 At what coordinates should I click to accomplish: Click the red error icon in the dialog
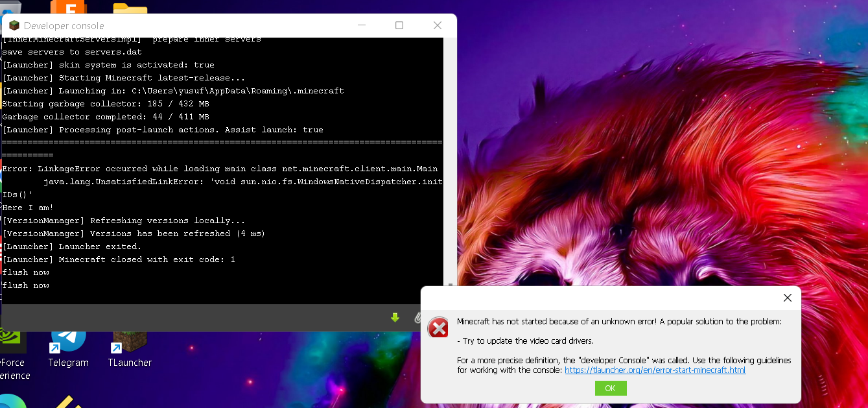pyautogui.click(x=439, y=328)
